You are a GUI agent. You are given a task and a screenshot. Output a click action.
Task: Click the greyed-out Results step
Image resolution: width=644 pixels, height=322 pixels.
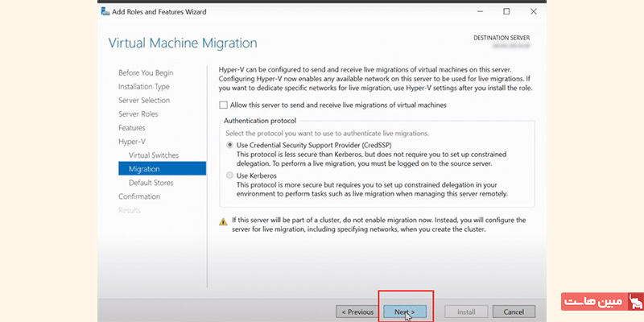(130, 210)
